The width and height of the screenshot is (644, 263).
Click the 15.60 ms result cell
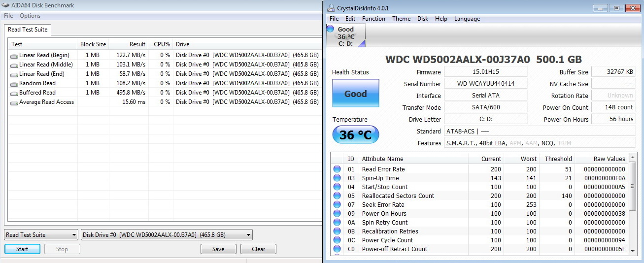tap(134, 102)
